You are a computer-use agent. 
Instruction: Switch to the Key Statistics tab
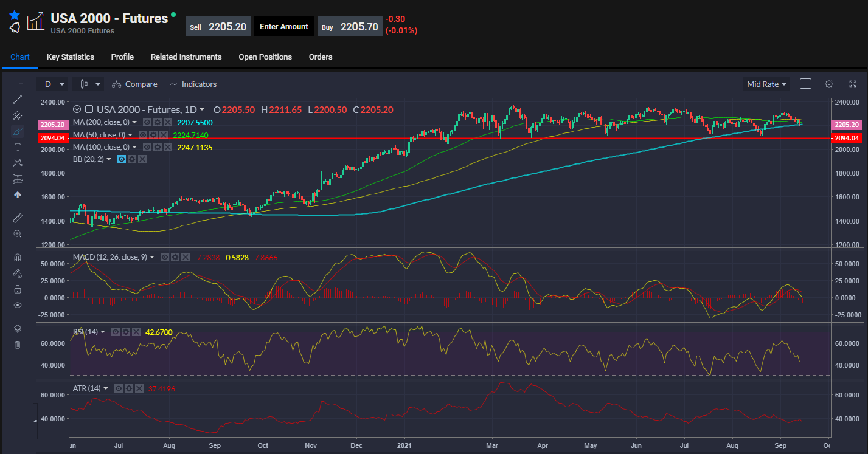(x=70, y=57)
